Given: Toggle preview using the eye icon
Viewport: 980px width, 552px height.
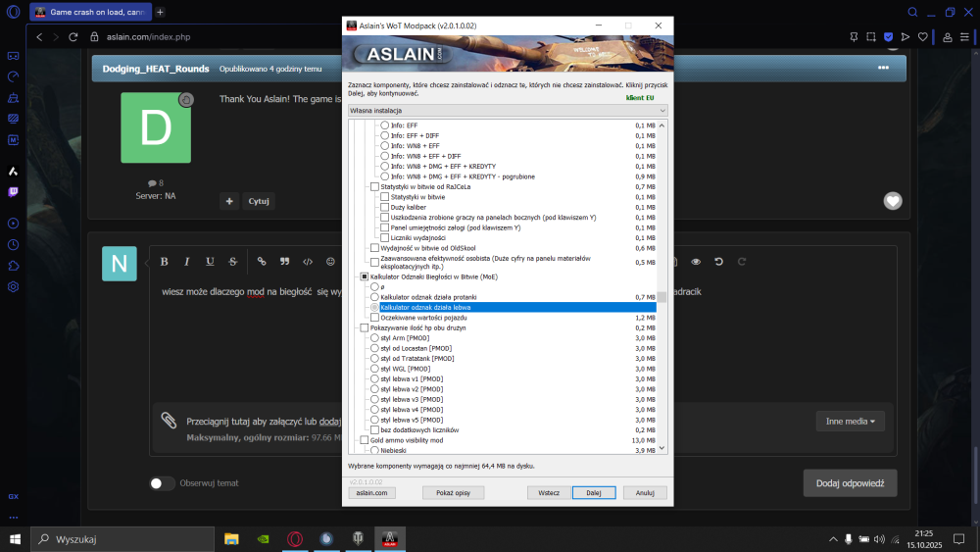Looking at the screenshot, I should 696,262.
